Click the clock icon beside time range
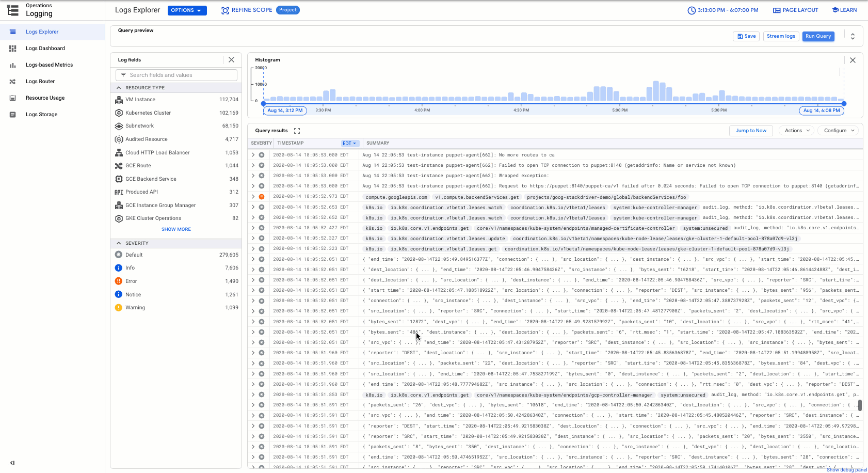 tap(692, 10)
